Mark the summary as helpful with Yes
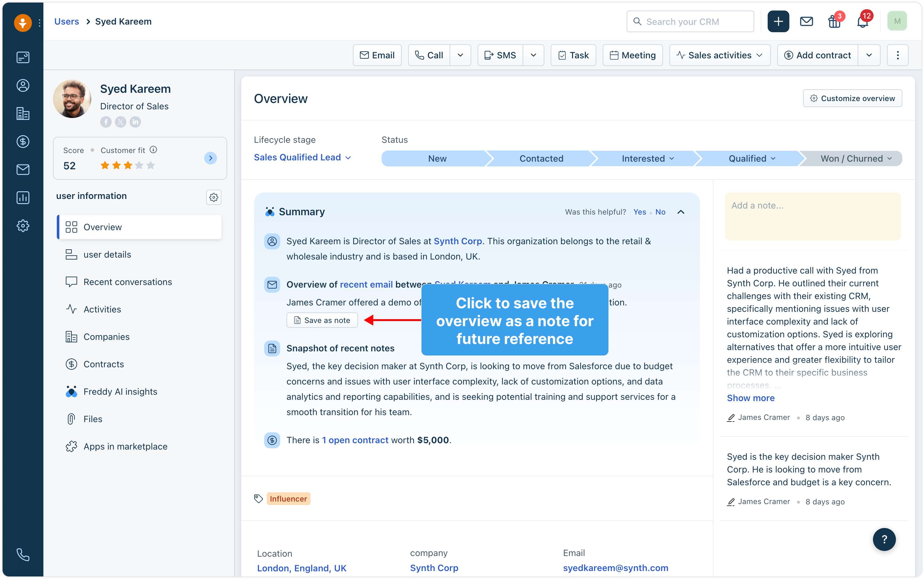This screenshot has height=579, width=924. pos(639,212)
